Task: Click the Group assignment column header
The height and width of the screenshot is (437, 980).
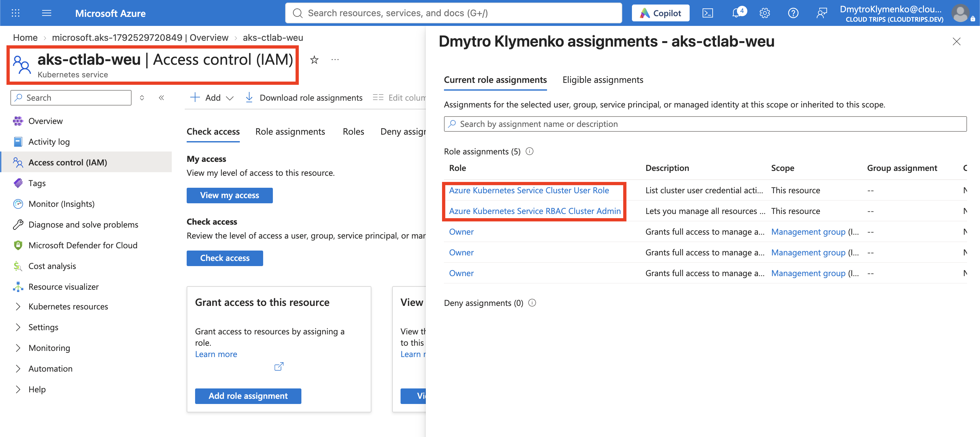Action: coord(902,168)
